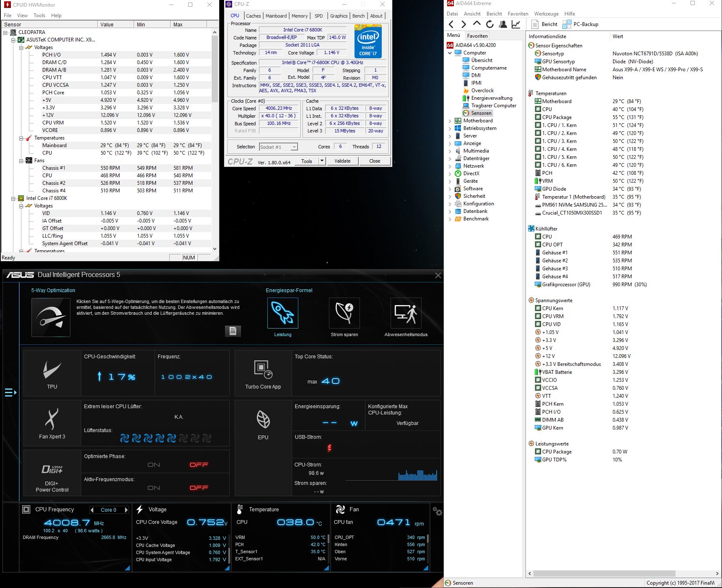Expand the Betriebssystem node in AIDA64
Viewport: 722px width, 588px height.
(x=450, y=128)
